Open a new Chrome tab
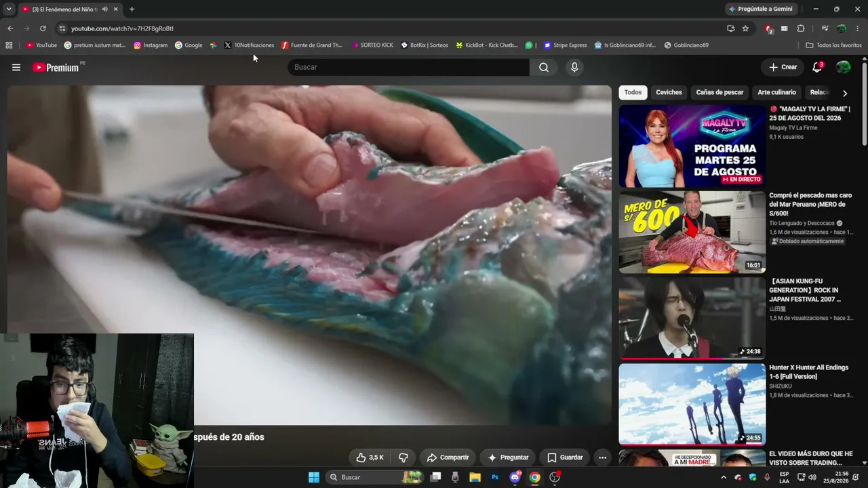The image size is (868, 488). click(132, 9)
